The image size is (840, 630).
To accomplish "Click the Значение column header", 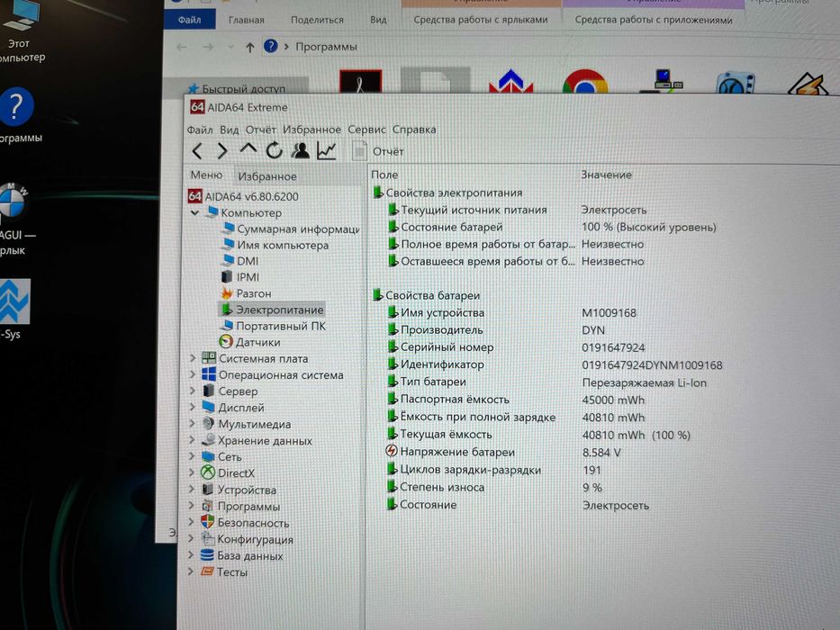I will [x=607, y=175].
